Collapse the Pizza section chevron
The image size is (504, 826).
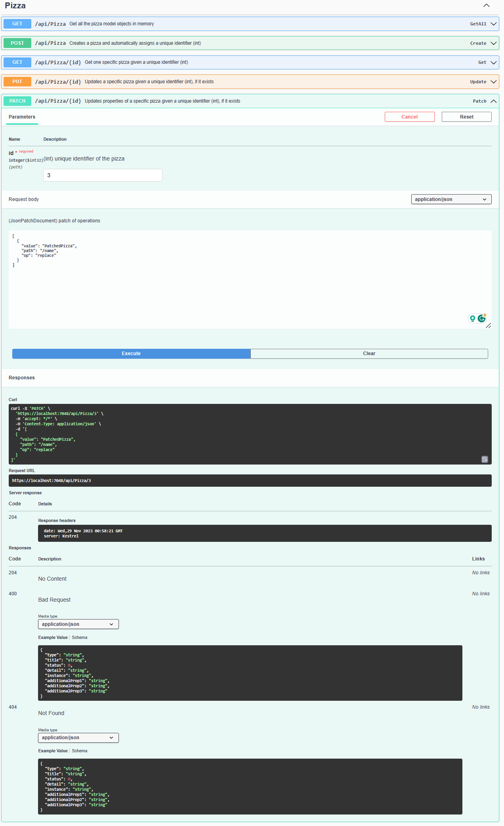[x=486, y=6]
